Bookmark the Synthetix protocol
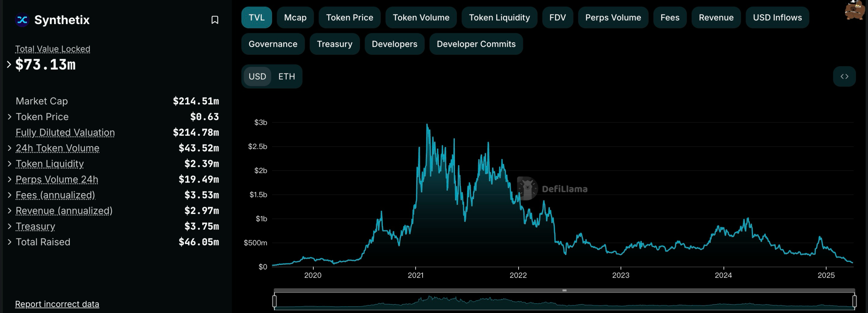868x313 pixels. (x=215, y=20)
